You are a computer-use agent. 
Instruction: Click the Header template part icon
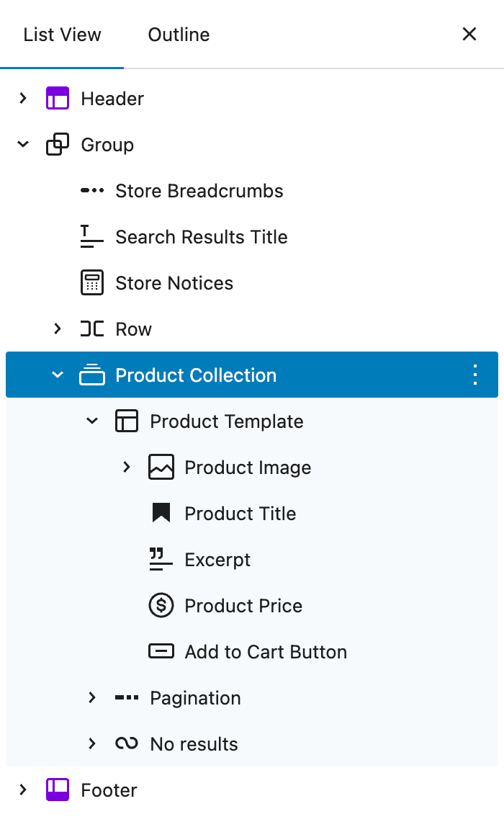(58, 99)
